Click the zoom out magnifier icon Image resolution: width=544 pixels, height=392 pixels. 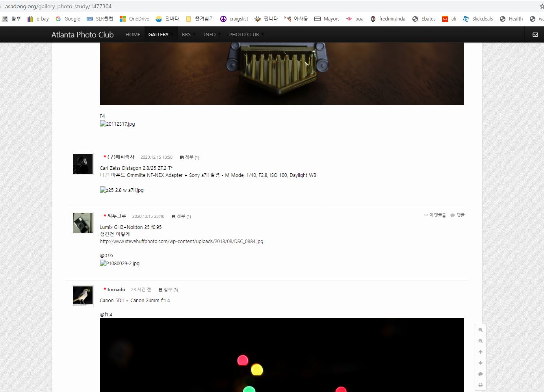(480, 341)
